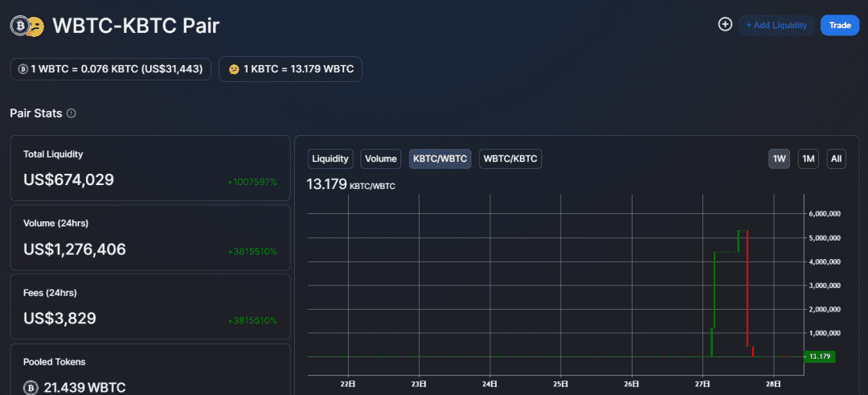
Task: Click the 22日 date label on x-axis
Action: pos(348,384)
